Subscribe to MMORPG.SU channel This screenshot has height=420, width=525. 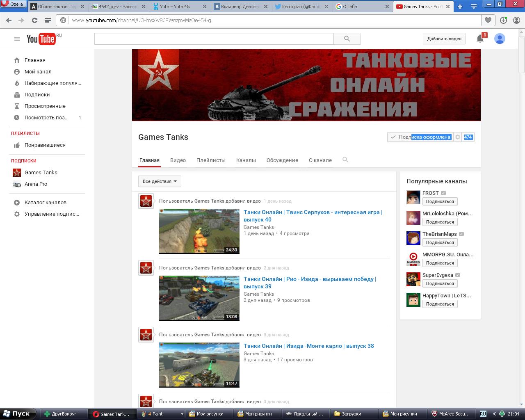pos(440,263)
